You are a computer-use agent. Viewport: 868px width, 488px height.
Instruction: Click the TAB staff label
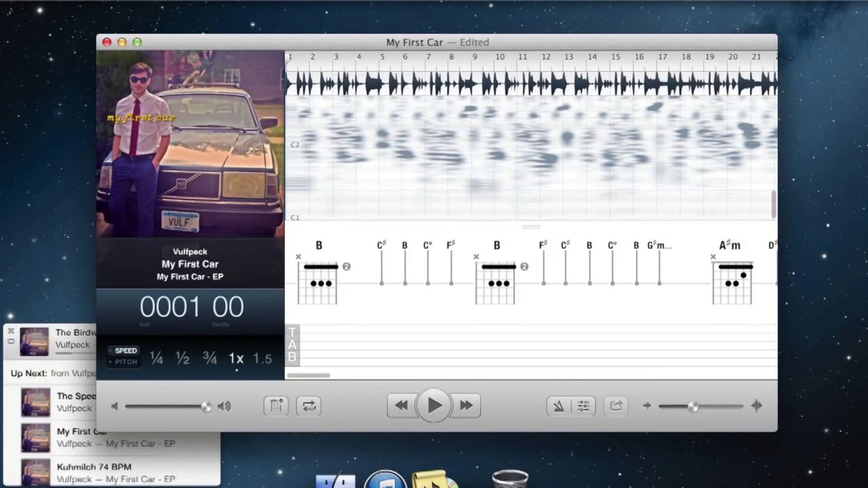[x=292, y=345]
